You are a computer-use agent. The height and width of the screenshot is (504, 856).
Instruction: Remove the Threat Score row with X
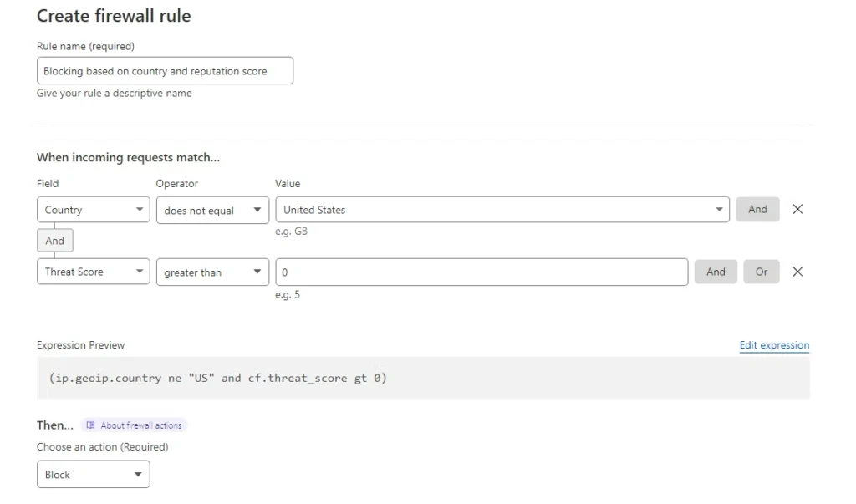click(797, 272)
